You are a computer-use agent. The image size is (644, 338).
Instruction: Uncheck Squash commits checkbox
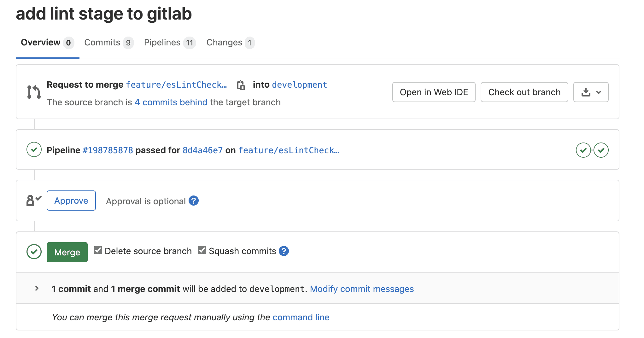[202, 250]
